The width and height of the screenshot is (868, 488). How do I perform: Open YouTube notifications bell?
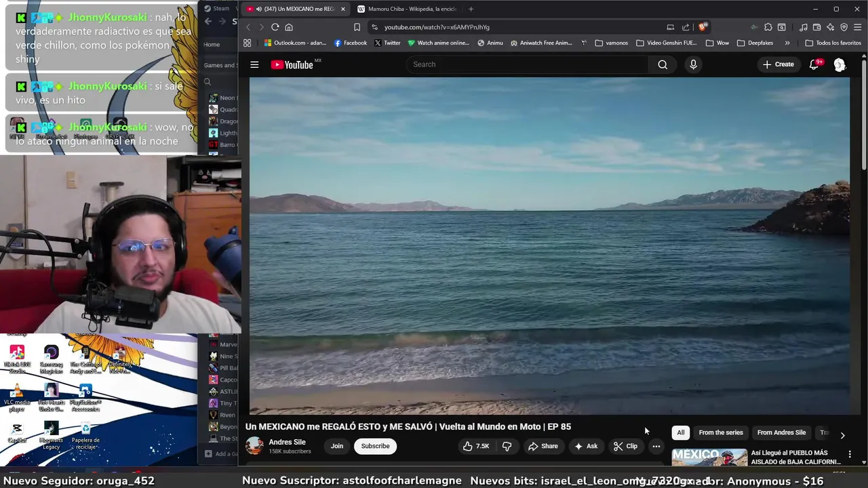814,64
